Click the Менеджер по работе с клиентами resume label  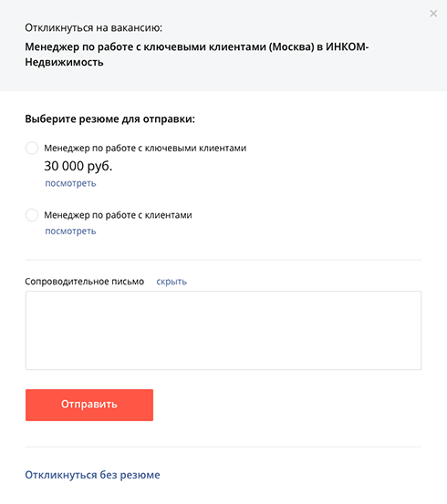tap(118, 215)
